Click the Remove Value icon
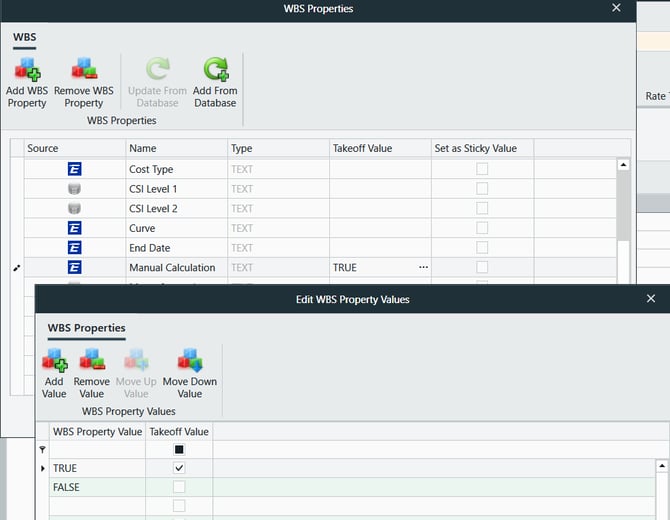The width and height of the screenshot is (670, 520). (x=92, y=360)
